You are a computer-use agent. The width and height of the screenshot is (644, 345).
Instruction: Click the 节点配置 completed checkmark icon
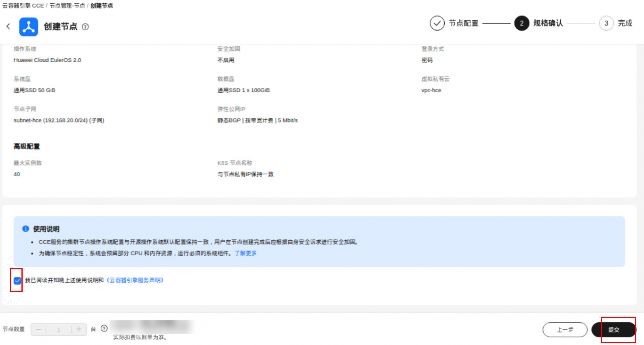pyautogui.click(x=437, y=23)
